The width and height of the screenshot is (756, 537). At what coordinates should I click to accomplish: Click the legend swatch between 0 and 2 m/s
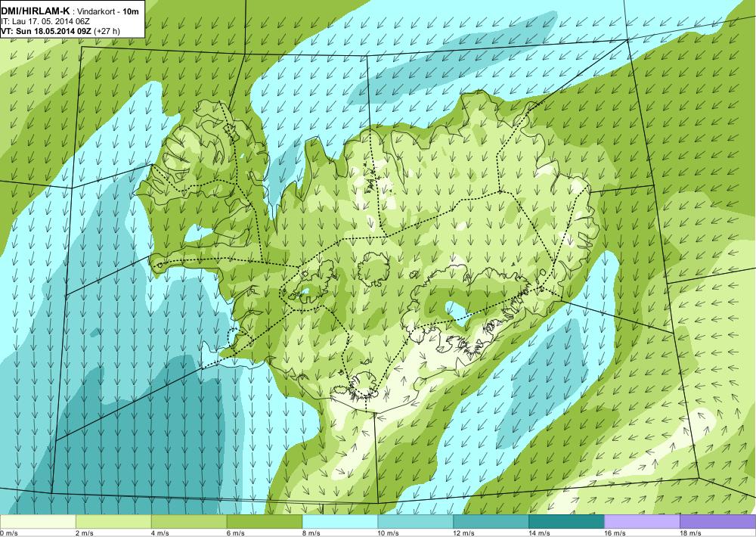click(38, 522)
